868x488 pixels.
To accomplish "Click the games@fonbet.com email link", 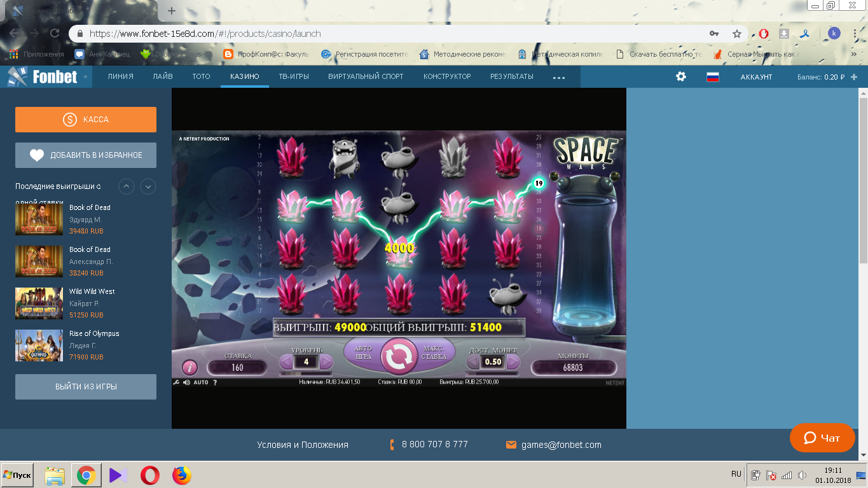I will pos(561,445).
